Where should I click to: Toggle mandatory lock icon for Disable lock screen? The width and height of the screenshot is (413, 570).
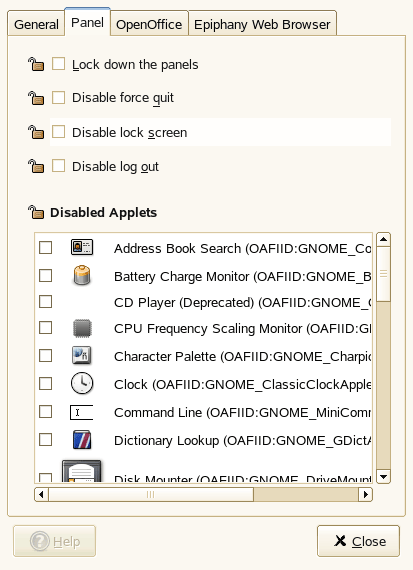(36, 132)
